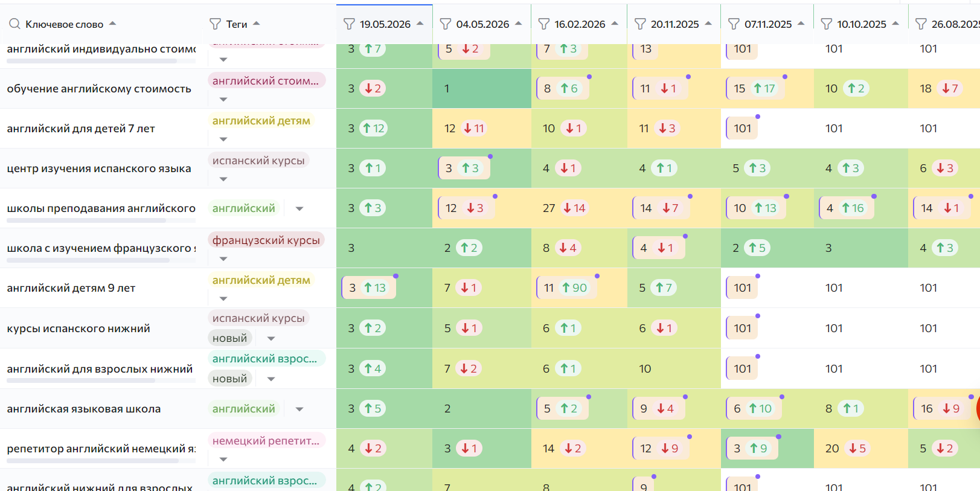Select keyword 'курсы испанского нижний'
Screen dimensions: 980x491
(78, 329)
